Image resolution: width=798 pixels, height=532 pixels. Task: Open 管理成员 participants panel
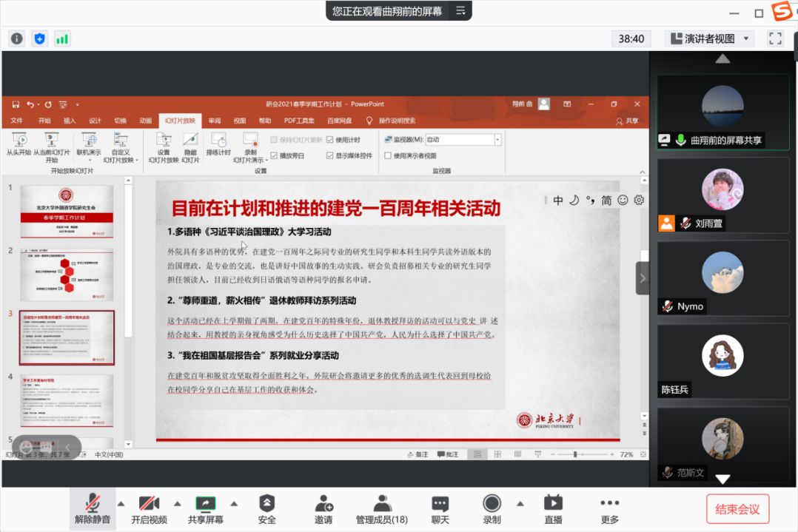pos(382,505)
